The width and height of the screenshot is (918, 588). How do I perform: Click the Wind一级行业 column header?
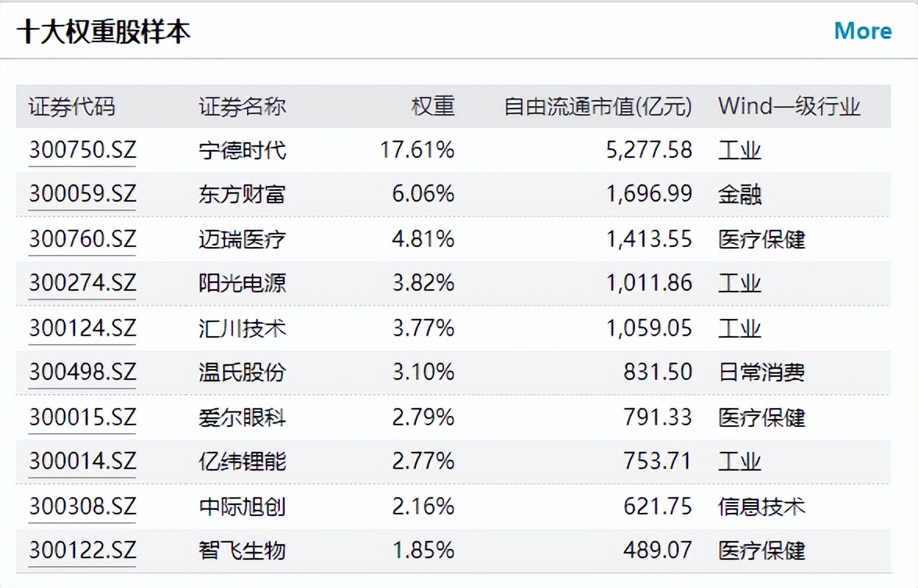tap(789, 106)
